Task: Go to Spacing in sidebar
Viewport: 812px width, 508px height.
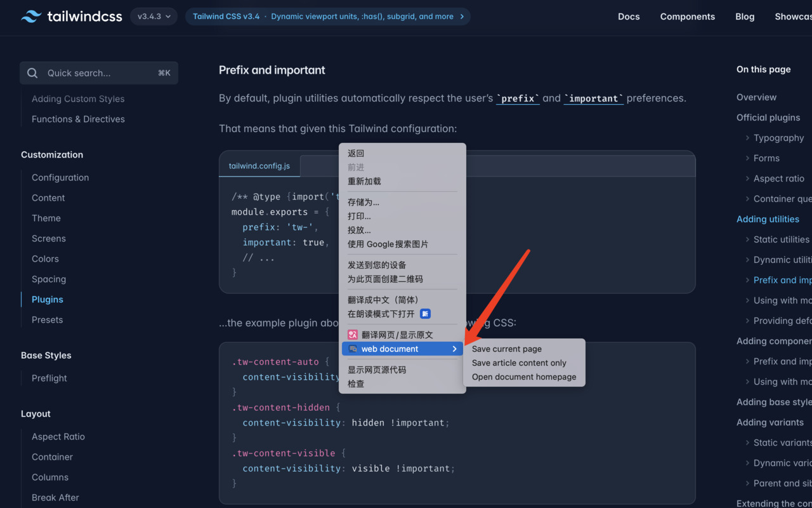Action: click(49, 279)
